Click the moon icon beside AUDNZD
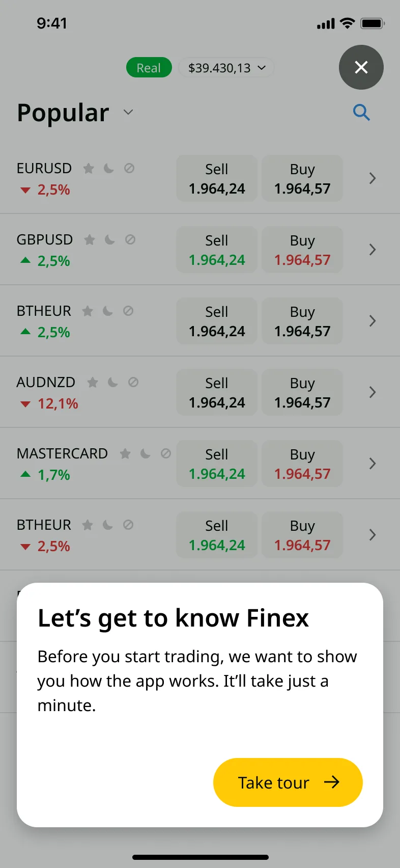The width and height of the screenshot is (400, 868). [113, 382]
